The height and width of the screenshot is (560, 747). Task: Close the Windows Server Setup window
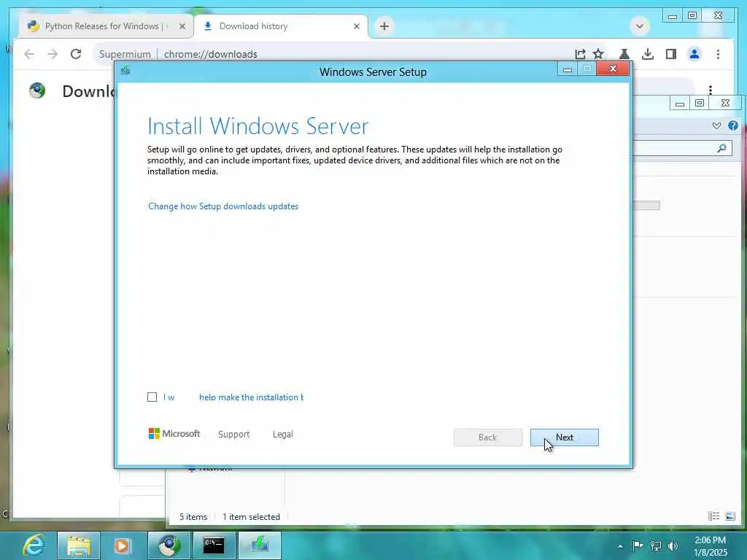(x=613, y=69)
